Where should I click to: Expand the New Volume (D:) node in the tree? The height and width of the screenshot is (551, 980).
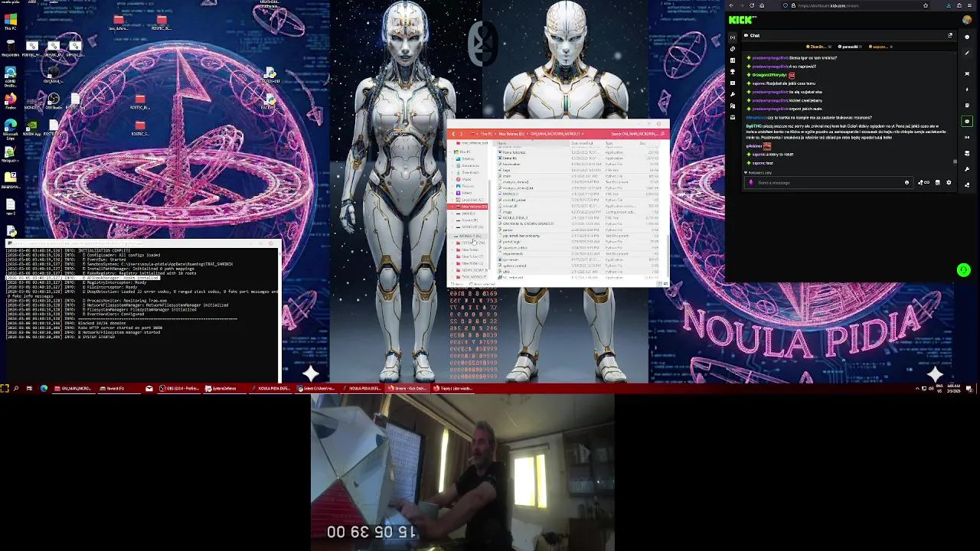pos(452,206)
